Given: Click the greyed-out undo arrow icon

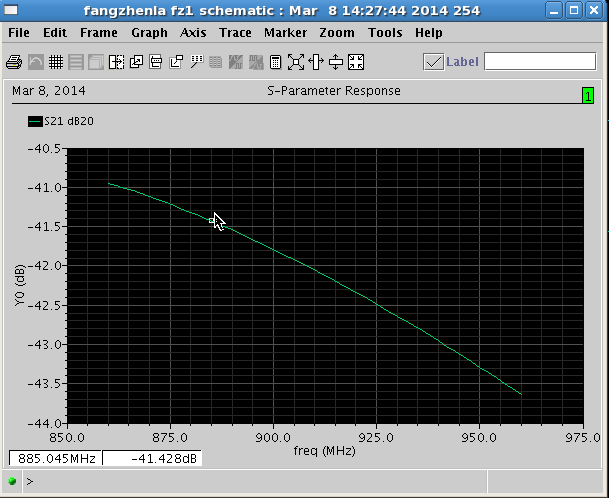Looking at the screenshot, I should coord(36,62).
